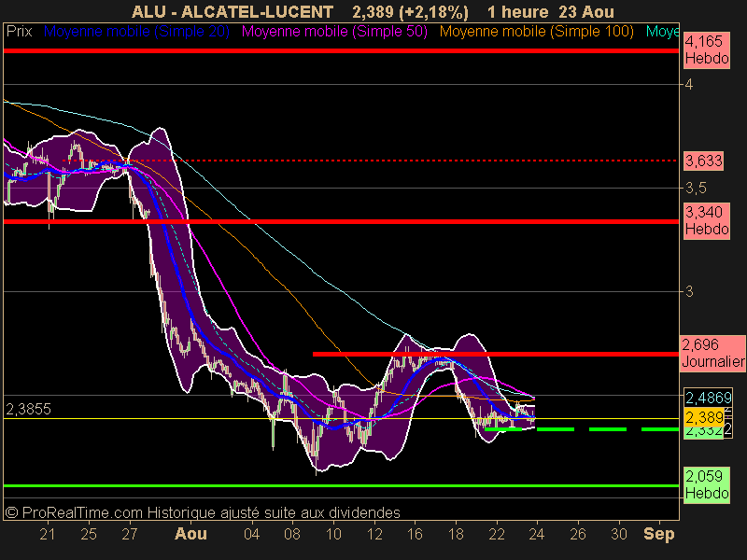Click the chart title 'ALU - ALCATEL-LUCENT'
747x560 pixels.
pos(233,11)
